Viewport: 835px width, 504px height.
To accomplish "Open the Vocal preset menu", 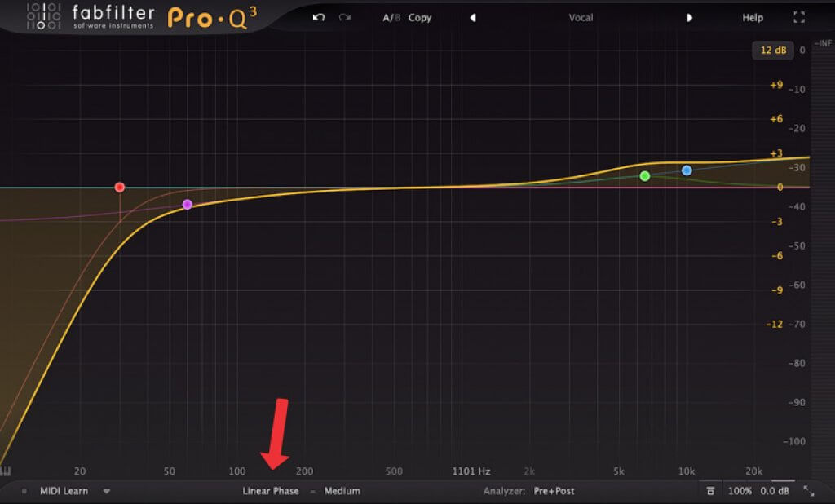I will (580, 17).
